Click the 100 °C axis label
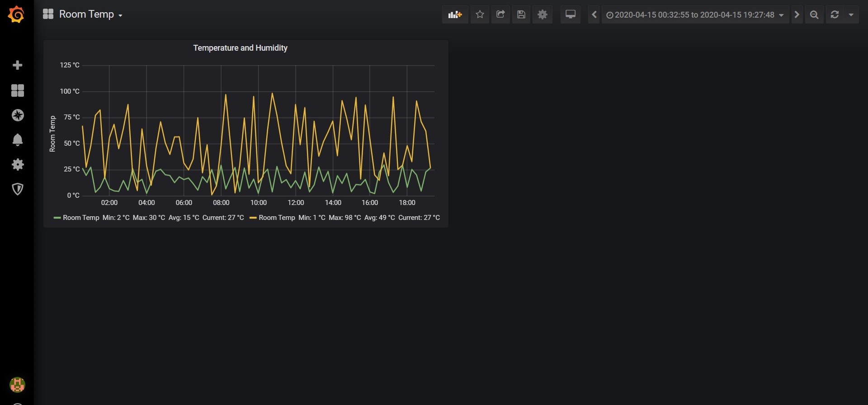 click(x=70, y=91)
